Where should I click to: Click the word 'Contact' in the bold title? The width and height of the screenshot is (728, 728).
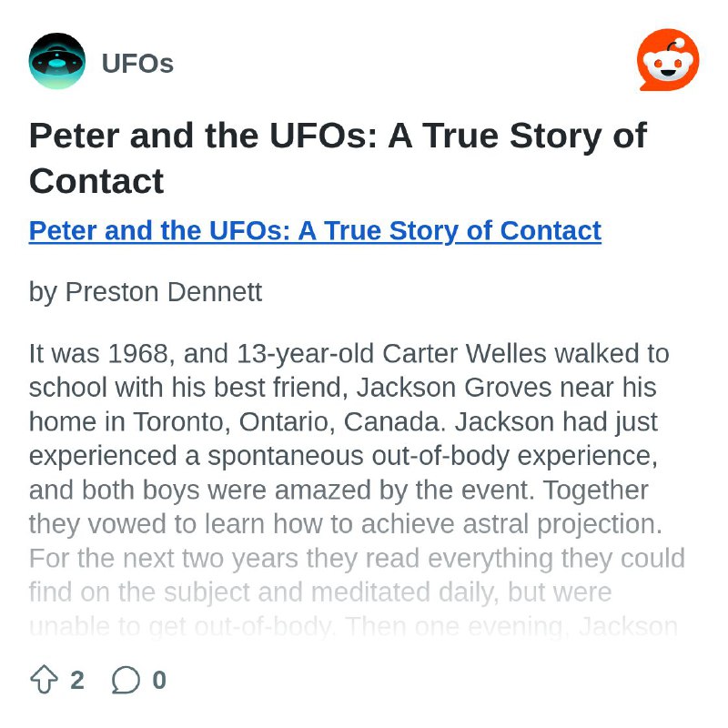click(96, 181)
